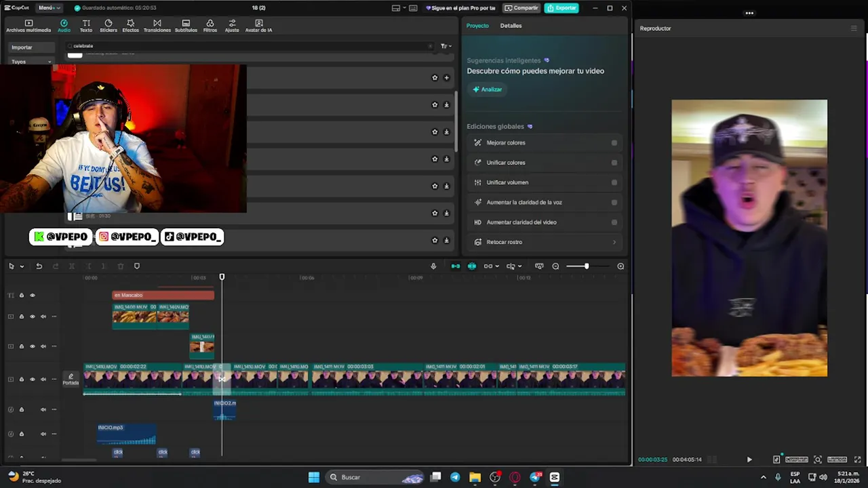
Task: Toggle auto snapping icon
Action: [472, 266]
